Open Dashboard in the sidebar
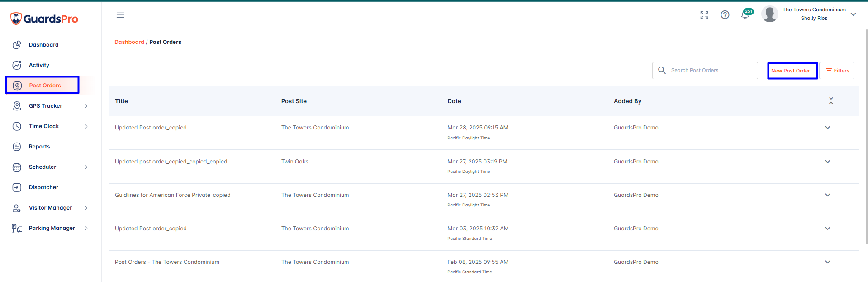 click(x=43, y=45)
